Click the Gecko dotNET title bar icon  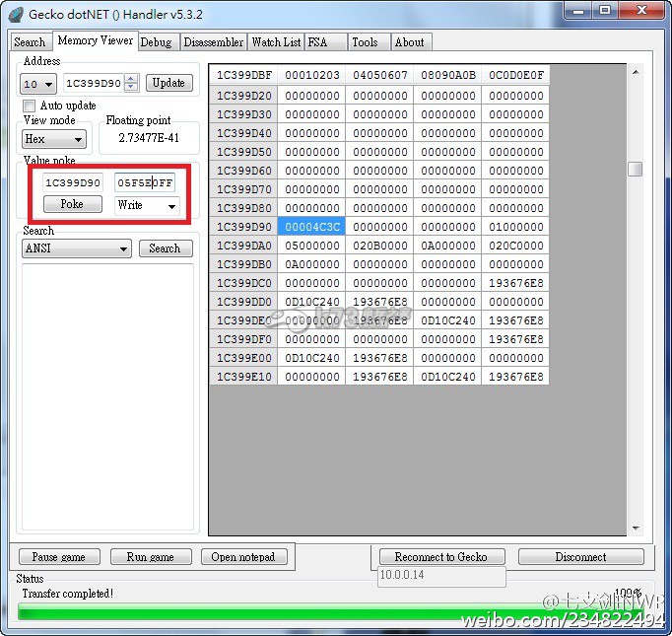pyautogui.click(x=15, y=14)
